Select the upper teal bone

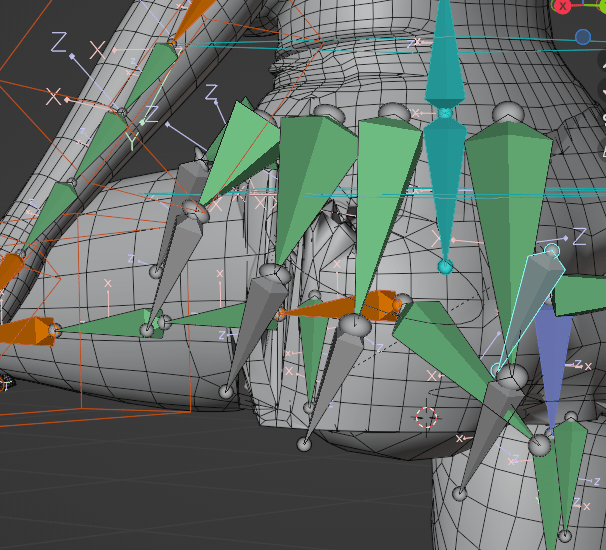click(x=444, y=60)
